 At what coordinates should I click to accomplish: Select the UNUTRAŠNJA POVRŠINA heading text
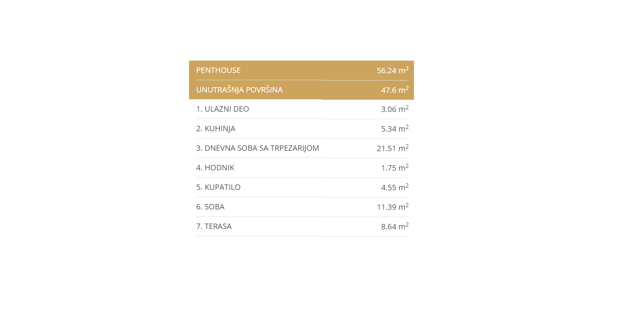point(239,90)
